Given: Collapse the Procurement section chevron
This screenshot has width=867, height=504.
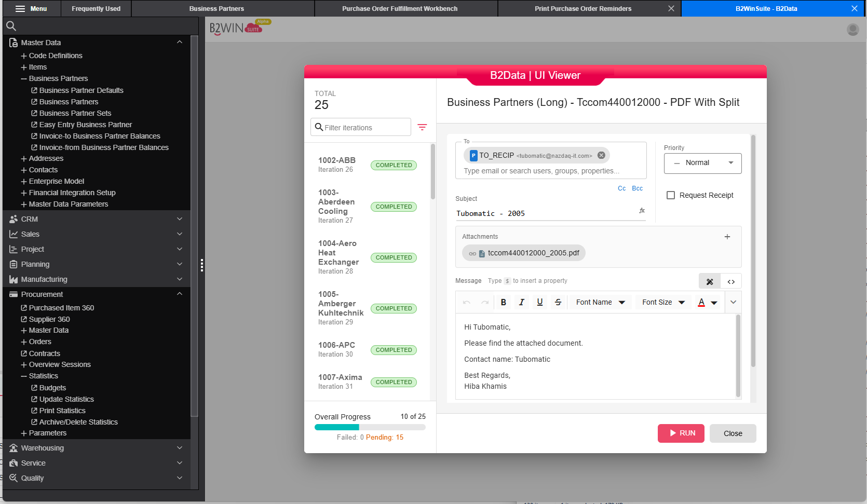Looking at the screenshot, I should 180,294.
